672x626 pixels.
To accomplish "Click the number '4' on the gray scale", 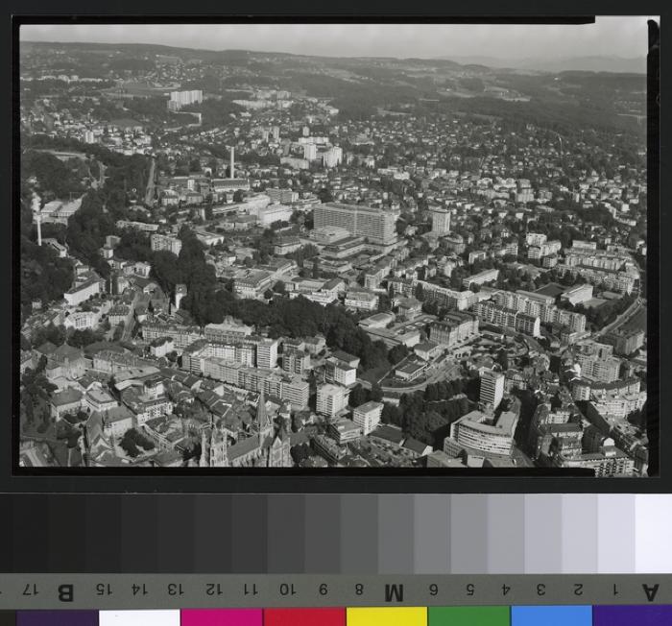I will pos(506,590).
